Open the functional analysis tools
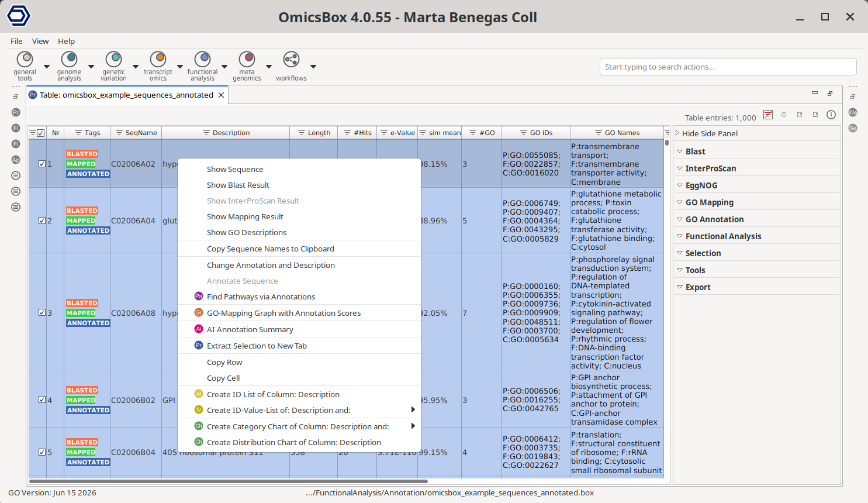Screen dimensions: 868x503 tap(202, 66)
